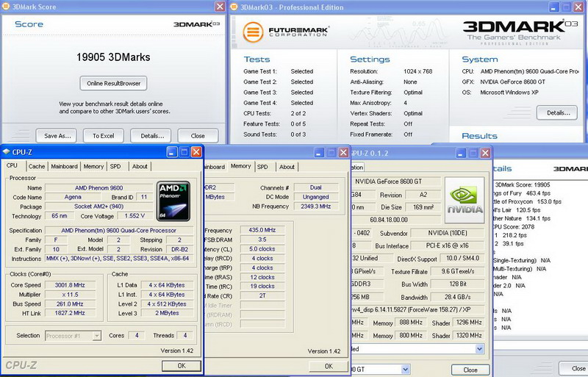Image resolution: width=588 pixels, height=377 pixels.
Task: Click the FSB:DRAM ratio 3:5
Action: tap(262, 240)
